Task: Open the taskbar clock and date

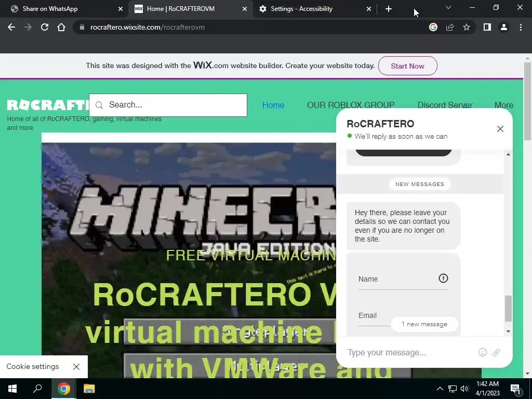Action: 487,389
